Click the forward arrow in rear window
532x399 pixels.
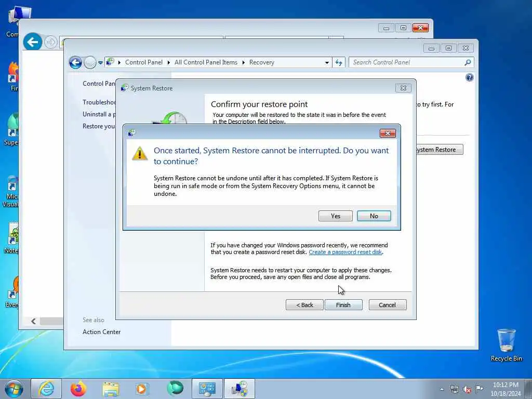pyautogui.click(x=50, y=43)
